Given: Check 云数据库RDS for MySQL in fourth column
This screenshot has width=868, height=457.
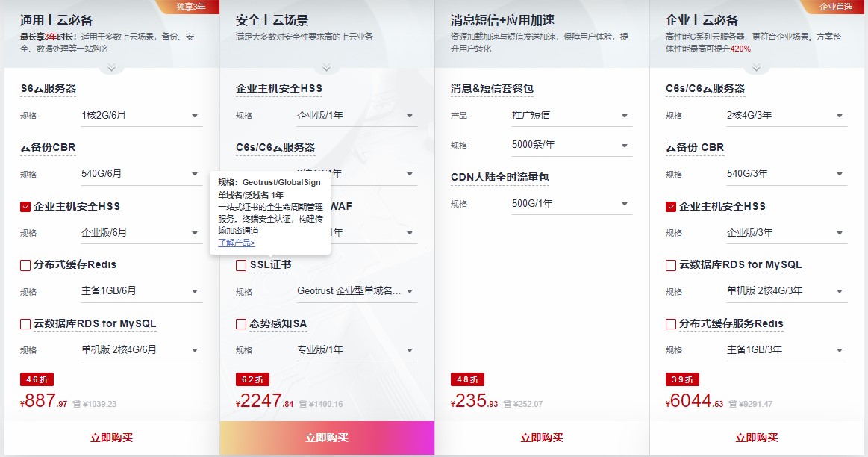Looking at the screenshot, I should pyautogui.click(x=670, y=267).
